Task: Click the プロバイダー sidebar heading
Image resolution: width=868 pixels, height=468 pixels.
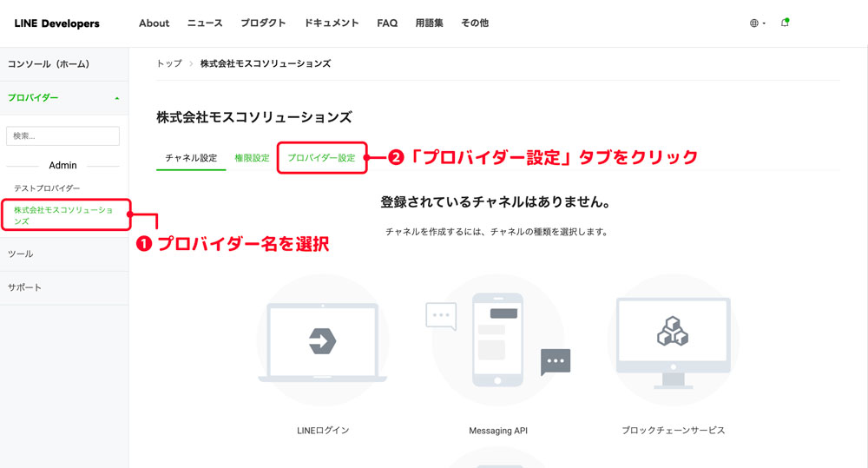Action: [33, 97]
